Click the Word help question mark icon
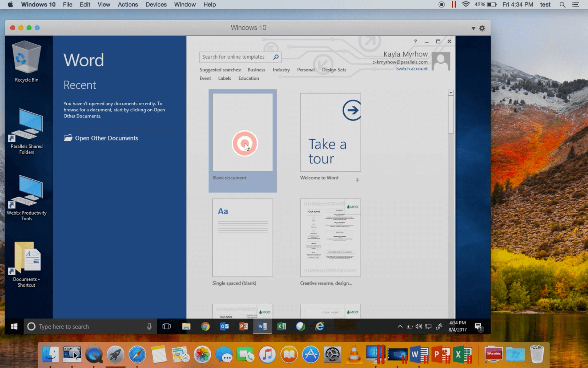Image resolution: width=588 pixels, height=368 pixels. pyautogui.click(x=415, y=41)
